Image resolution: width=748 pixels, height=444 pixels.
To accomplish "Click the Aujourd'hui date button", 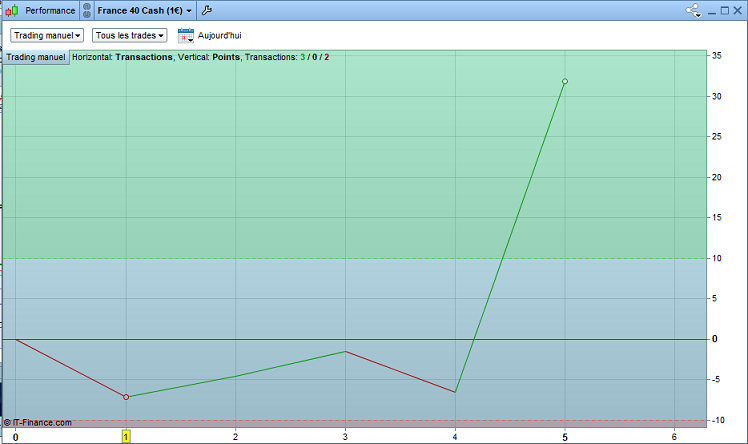I will [x=219, y=35].
